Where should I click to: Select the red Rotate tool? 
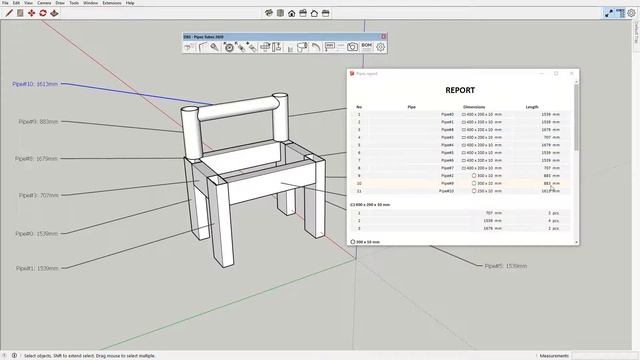(43, 13)
